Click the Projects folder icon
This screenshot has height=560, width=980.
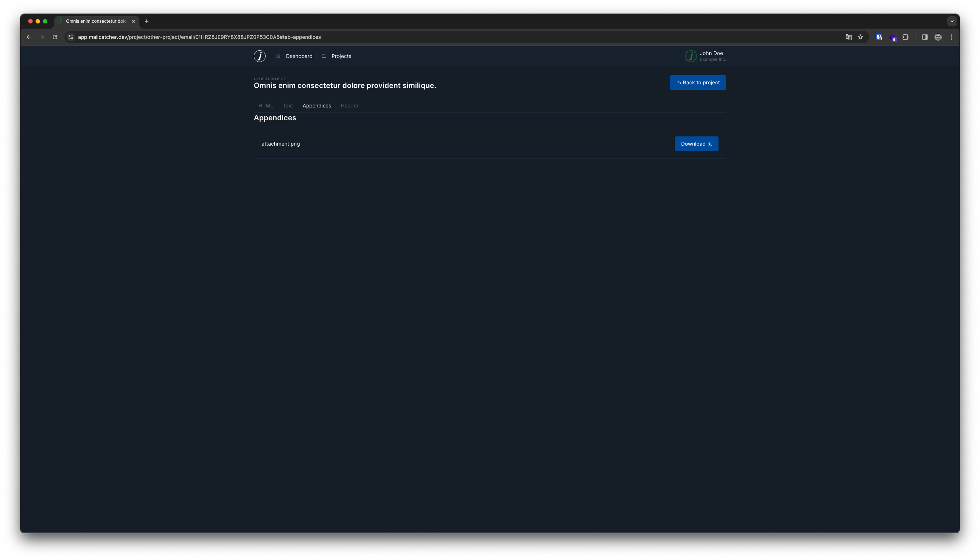coord(324,56)
